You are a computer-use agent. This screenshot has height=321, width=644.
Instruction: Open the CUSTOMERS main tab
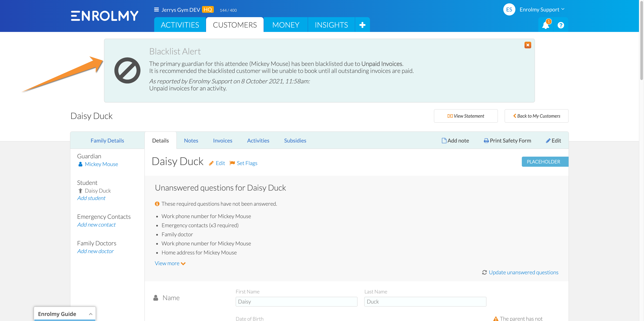tap(235, 25)
